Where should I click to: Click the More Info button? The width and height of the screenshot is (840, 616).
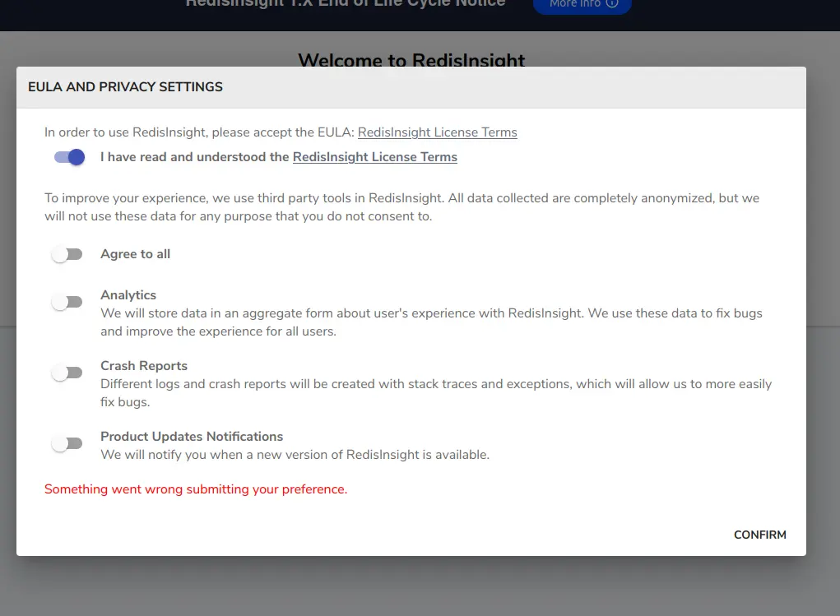[582, 4]
